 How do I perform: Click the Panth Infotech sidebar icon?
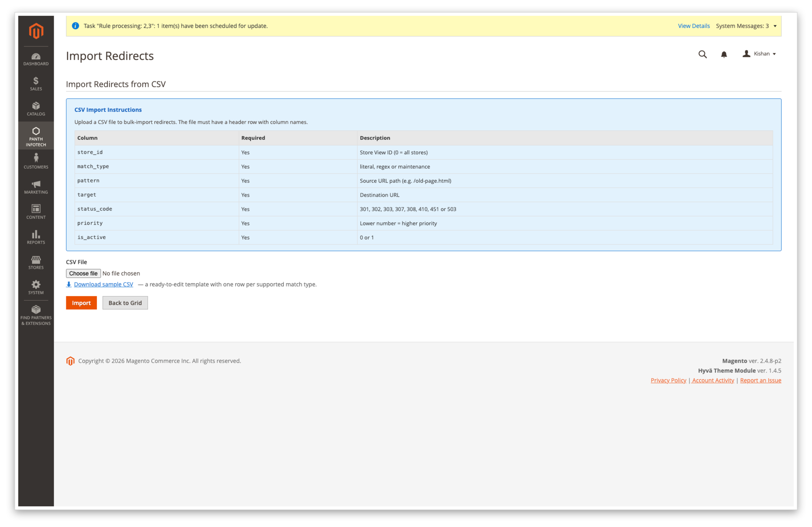pos(36,135)
